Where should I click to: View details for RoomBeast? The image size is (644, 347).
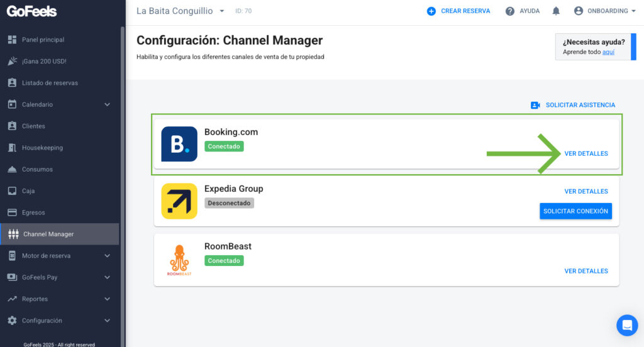(x=586, y=271)
